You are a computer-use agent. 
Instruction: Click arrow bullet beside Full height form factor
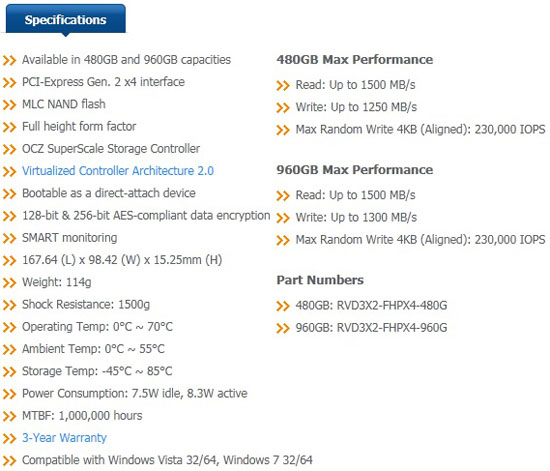(9, 127)
